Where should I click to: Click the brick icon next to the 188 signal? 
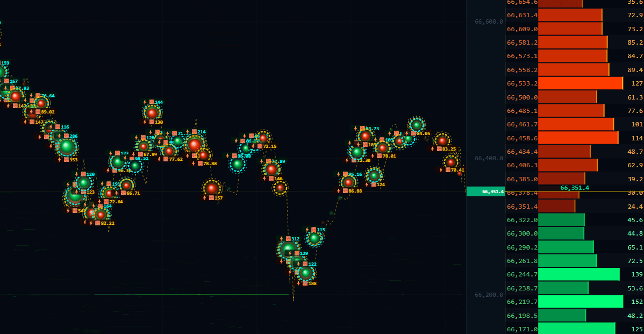[x=305, y=283]
